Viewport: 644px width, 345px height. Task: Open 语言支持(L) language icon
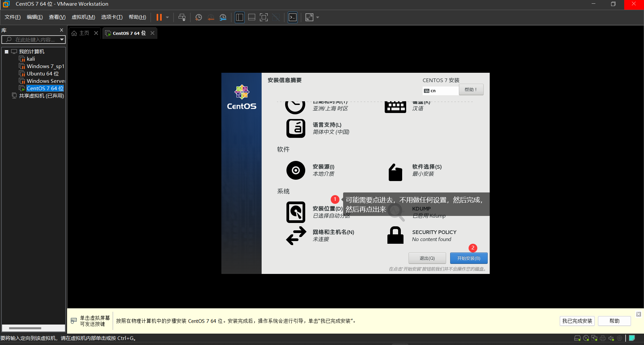[x=296, y=128]
